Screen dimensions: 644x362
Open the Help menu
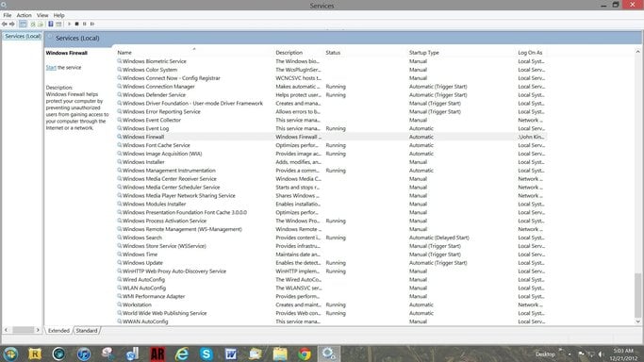(x=58, y=15)
